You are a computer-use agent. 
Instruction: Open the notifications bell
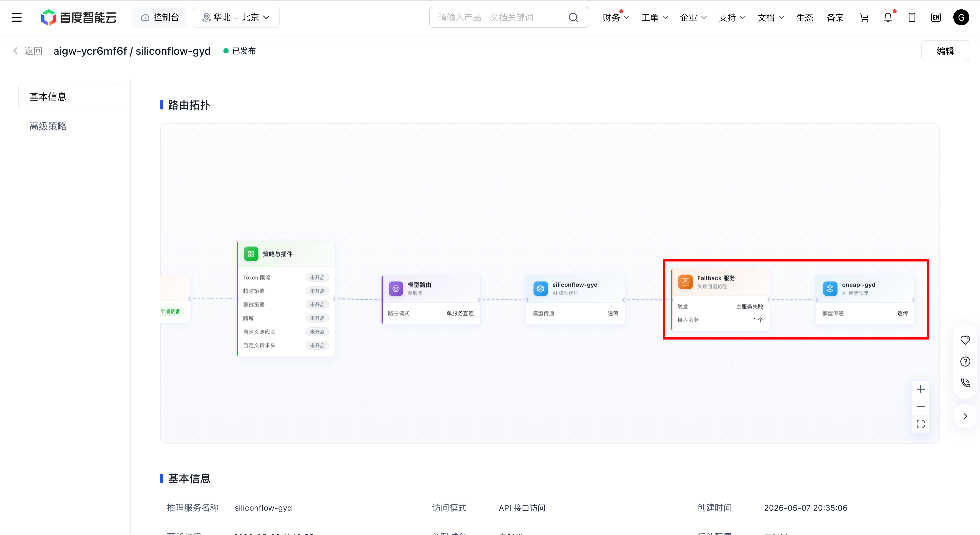[888, 18]
